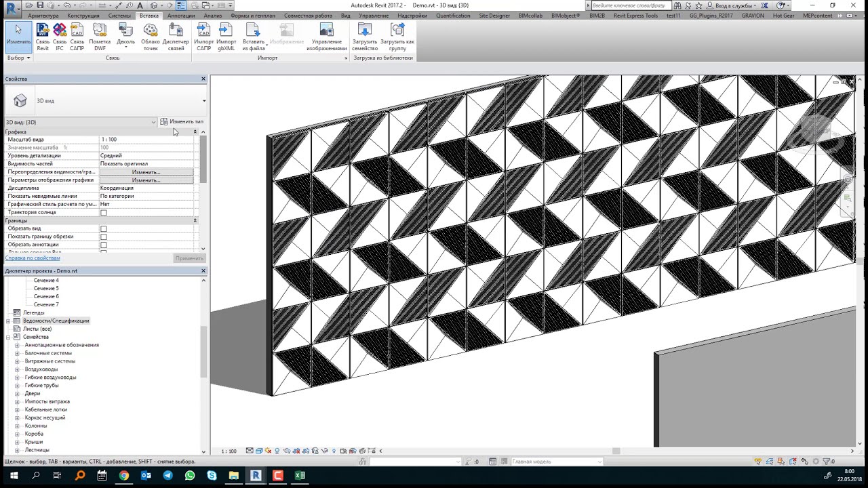Open the Управление ribbon tab

coord(374,16)
